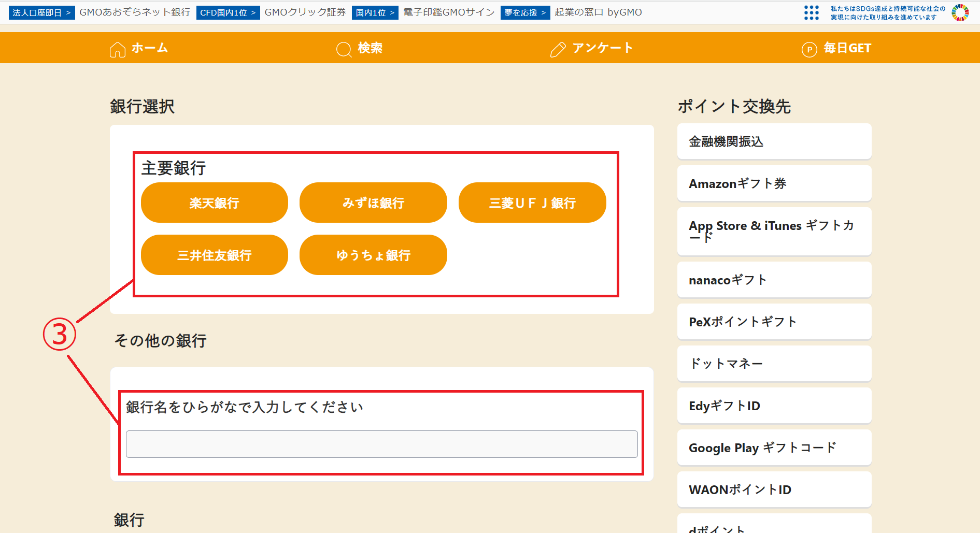Click the SDGs commitment text link
Image resolution: width=980 pixels, height=533 pixels.
888,13
